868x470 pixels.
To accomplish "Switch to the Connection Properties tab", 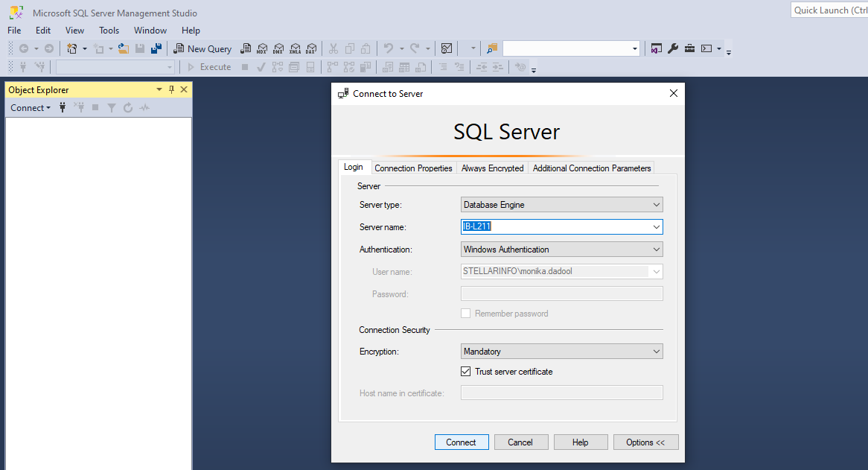I will coord(413,168).
